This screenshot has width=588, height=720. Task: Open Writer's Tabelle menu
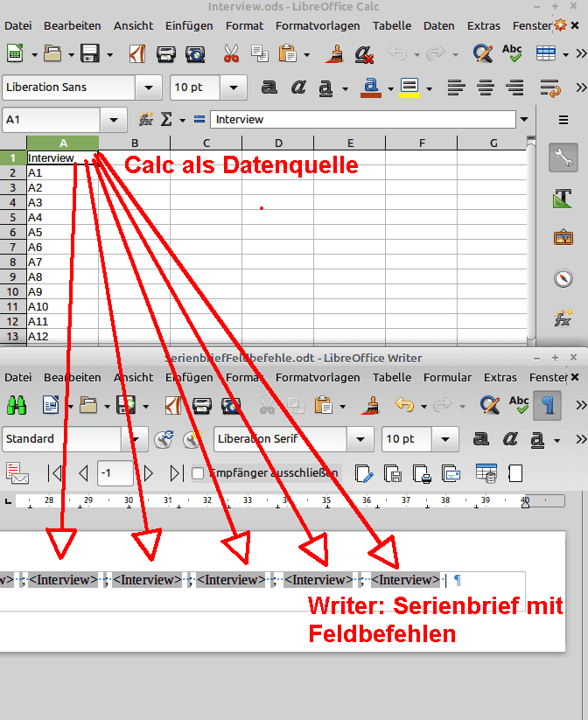click(392, 377)
